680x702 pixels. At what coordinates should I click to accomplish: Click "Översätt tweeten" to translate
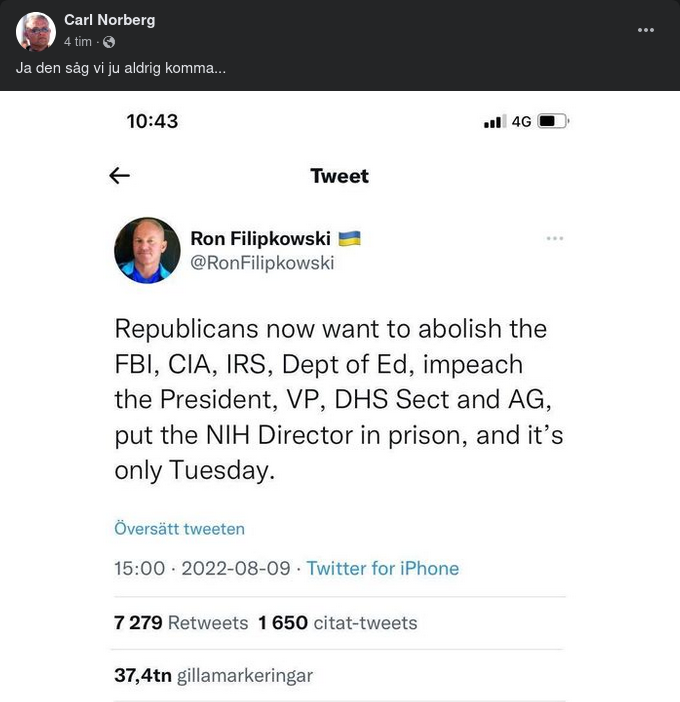pyautogui.click(x=179, y=529)
